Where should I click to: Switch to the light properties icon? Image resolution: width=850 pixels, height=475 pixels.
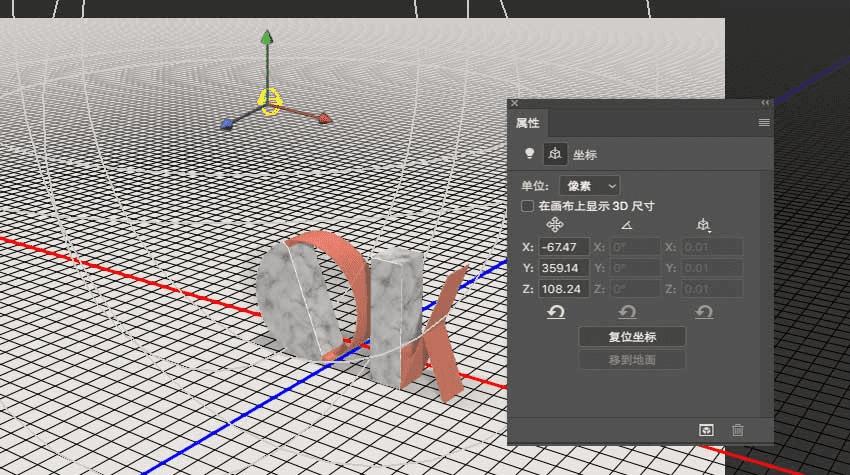click(530, 154)
